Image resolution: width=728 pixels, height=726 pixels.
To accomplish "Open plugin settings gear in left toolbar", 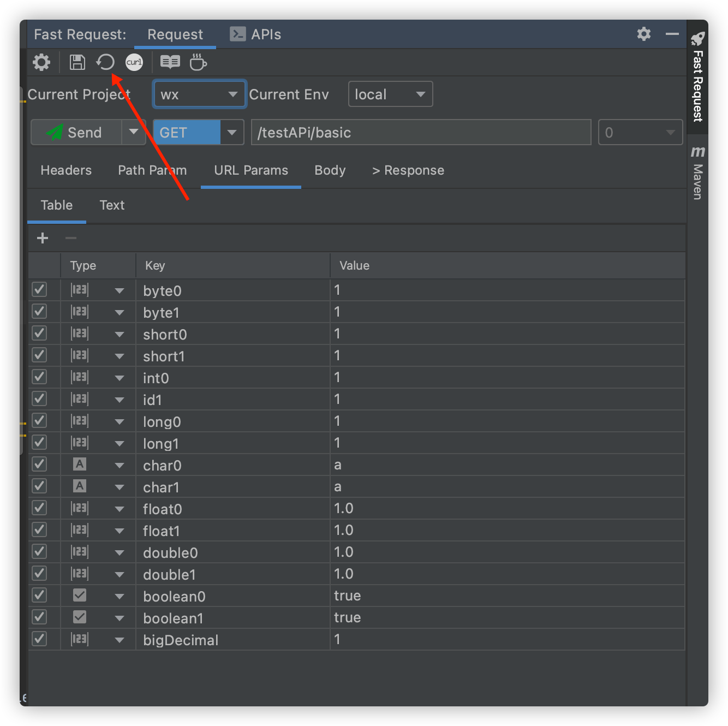I will [x=41, y=62].
